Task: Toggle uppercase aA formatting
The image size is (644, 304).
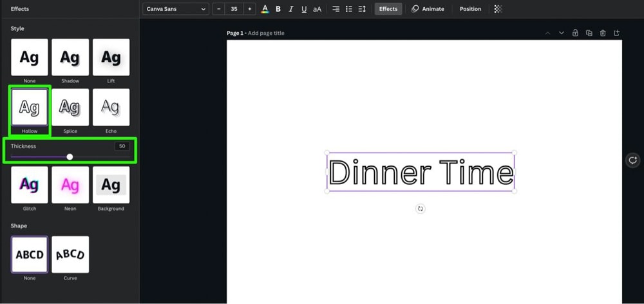Action: (x=317, y=8)
